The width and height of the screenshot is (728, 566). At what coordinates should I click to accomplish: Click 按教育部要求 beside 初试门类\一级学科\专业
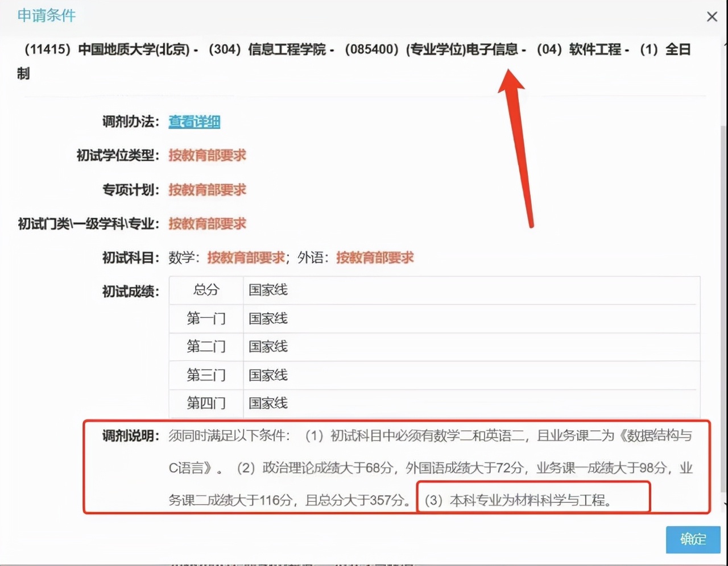[x=207, y=223]
